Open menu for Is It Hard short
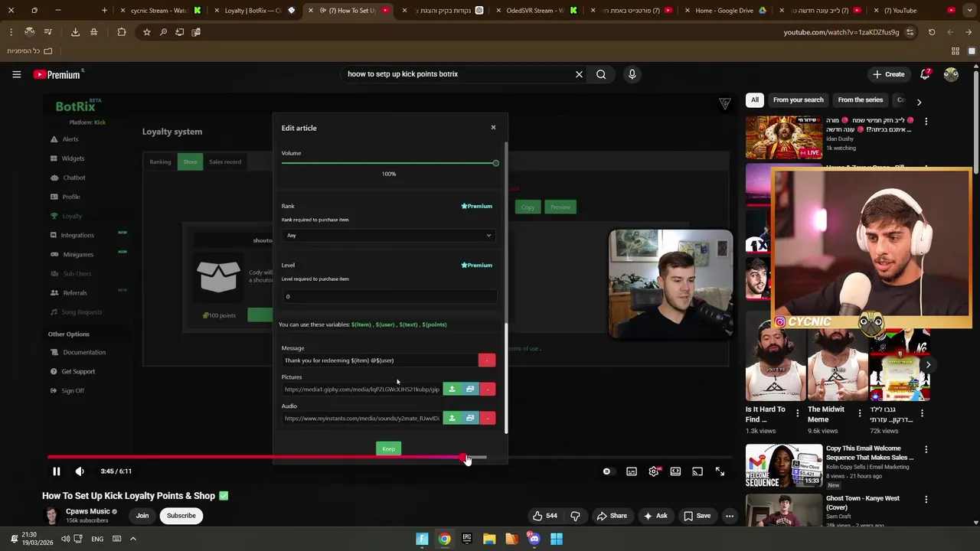This screenshot has width=980, height=551. click(797, 413)
